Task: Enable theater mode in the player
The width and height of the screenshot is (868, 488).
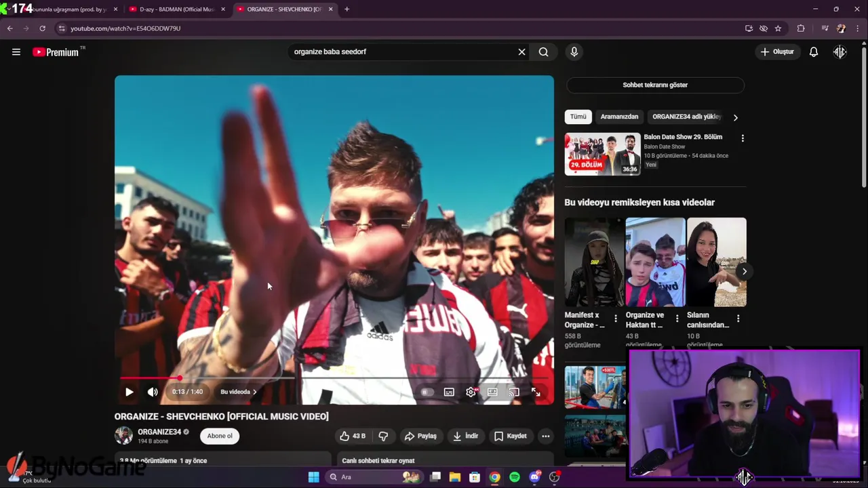Action: click(492, 392)
